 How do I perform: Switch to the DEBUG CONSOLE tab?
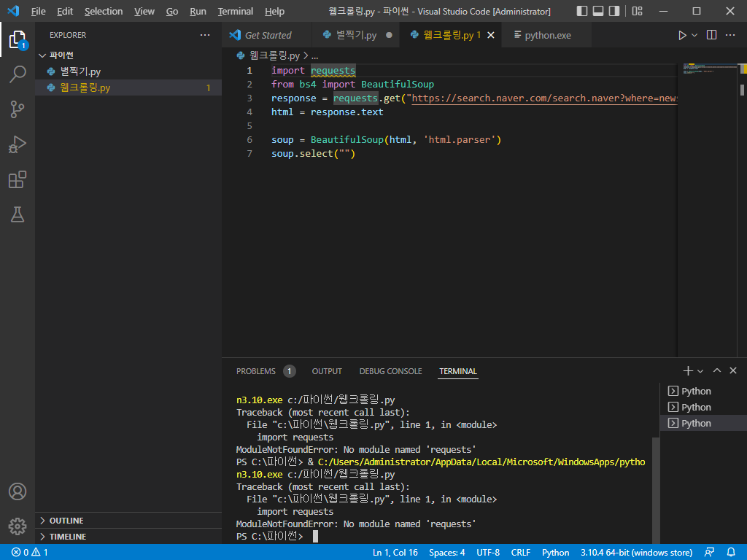391,371
